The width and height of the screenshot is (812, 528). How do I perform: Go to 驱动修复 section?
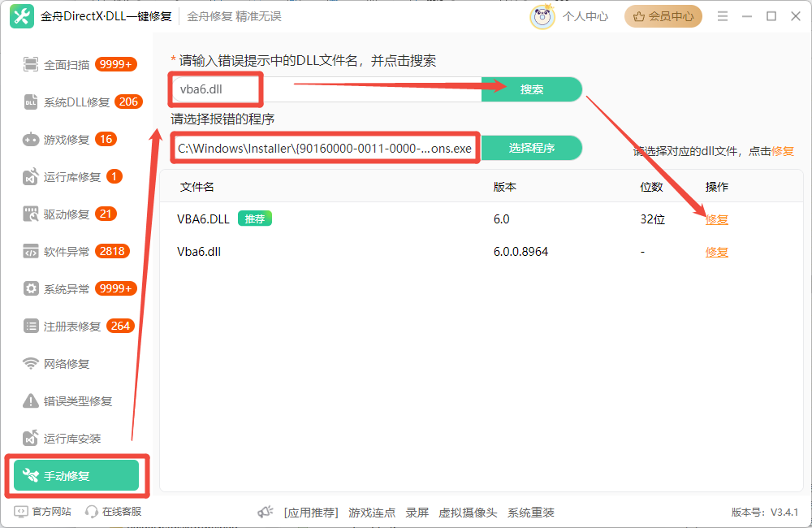click(76, 214)
